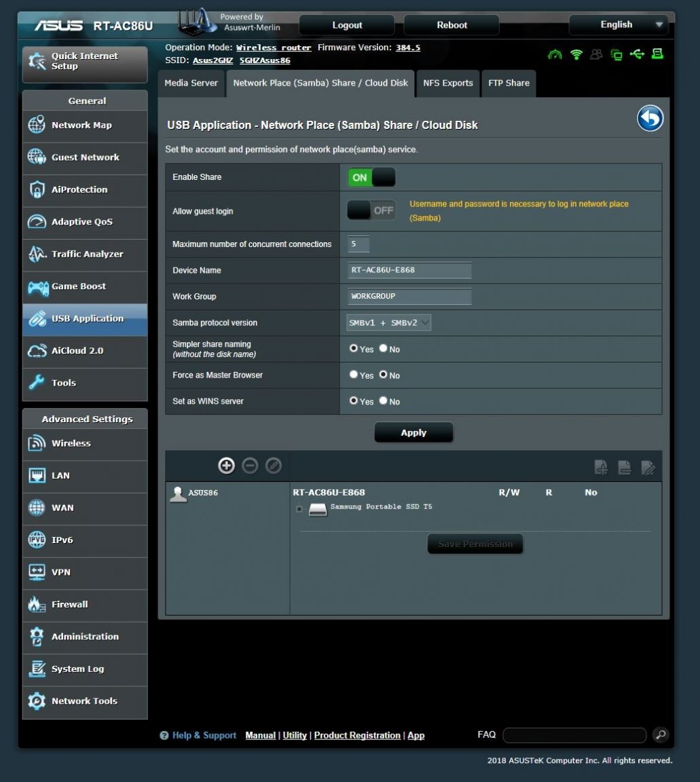Click the Reboot button

[452, 25]
